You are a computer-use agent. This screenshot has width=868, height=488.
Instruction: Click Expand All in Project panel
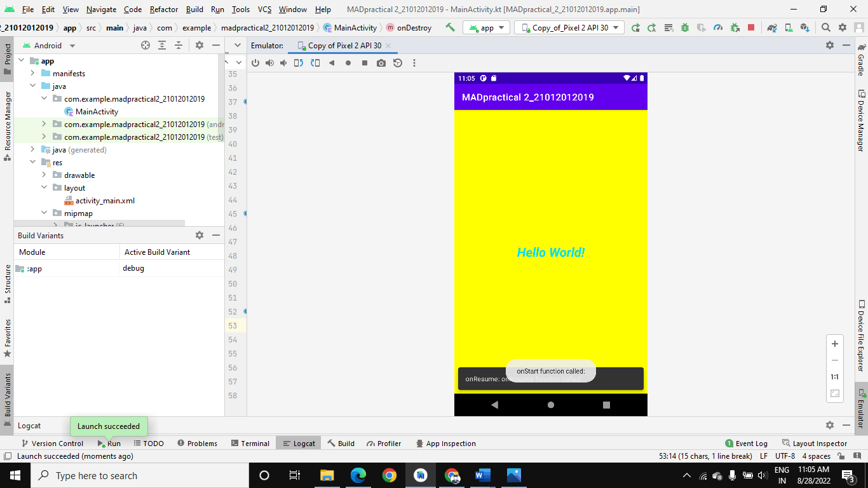click(x=162, y=45)
